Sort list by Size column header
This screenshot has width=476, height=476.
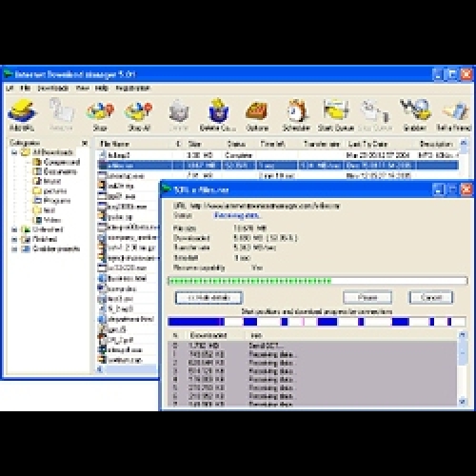(203, 144)
